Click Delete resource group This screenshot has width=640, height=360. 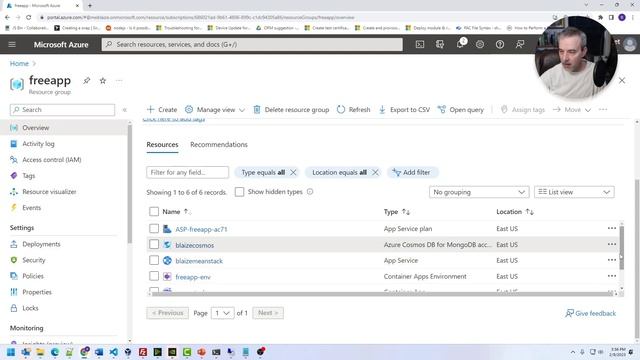[291, 109]
